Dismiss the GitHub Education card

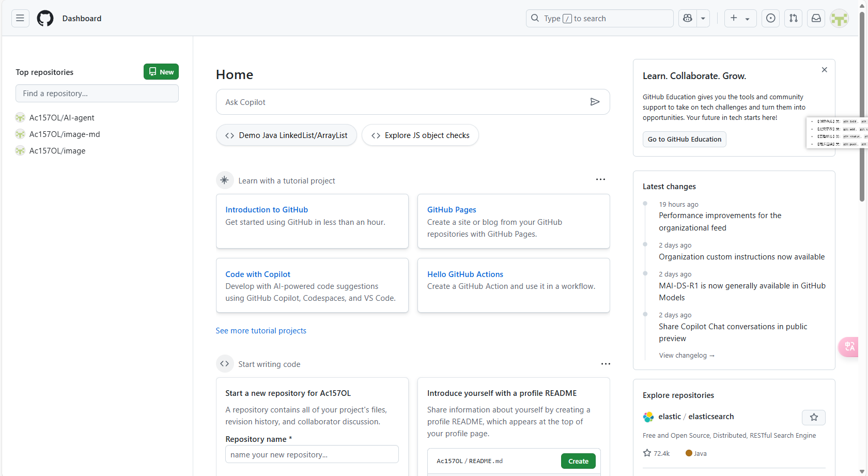click(x=825, y=70)
